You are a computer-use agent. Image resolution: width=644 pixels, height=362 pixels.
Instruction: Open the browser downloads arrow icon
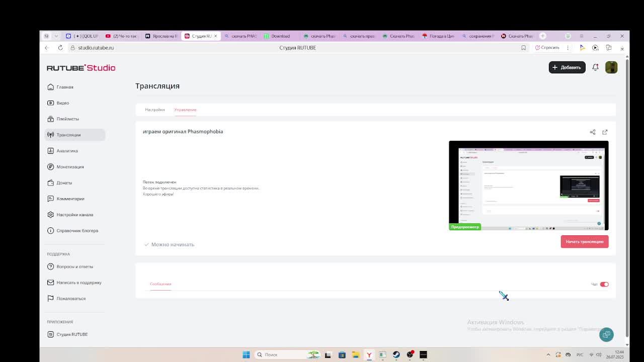click(622, 48)
